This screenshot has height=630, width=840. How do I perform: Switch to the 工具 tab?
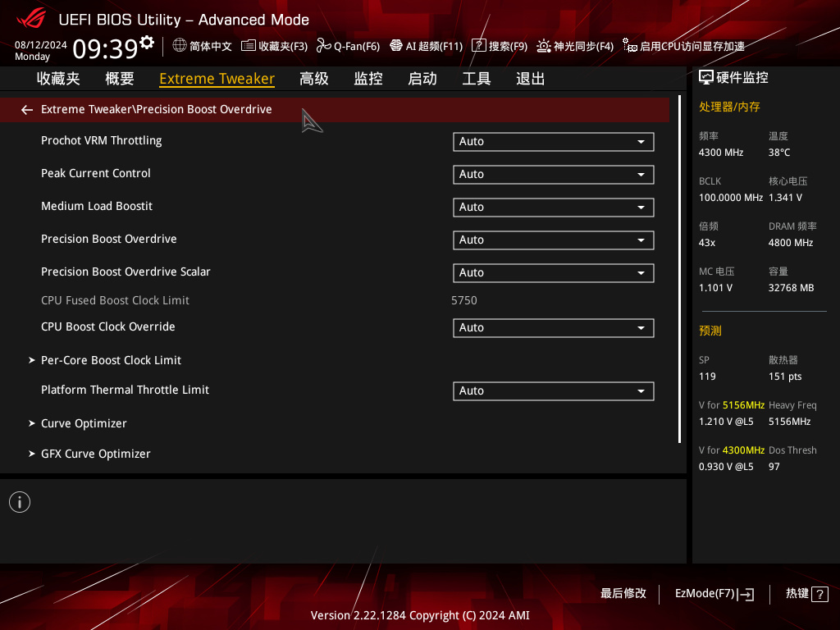[477, 79]
